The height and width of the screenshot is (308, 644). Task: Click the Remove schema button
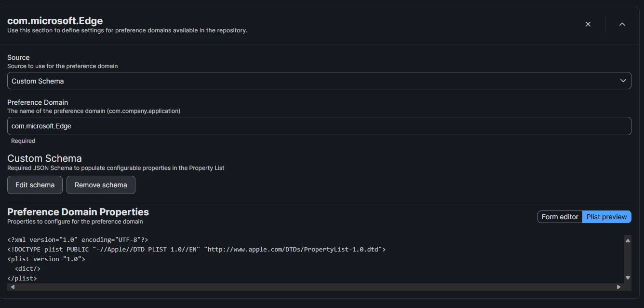coord(101,185)
